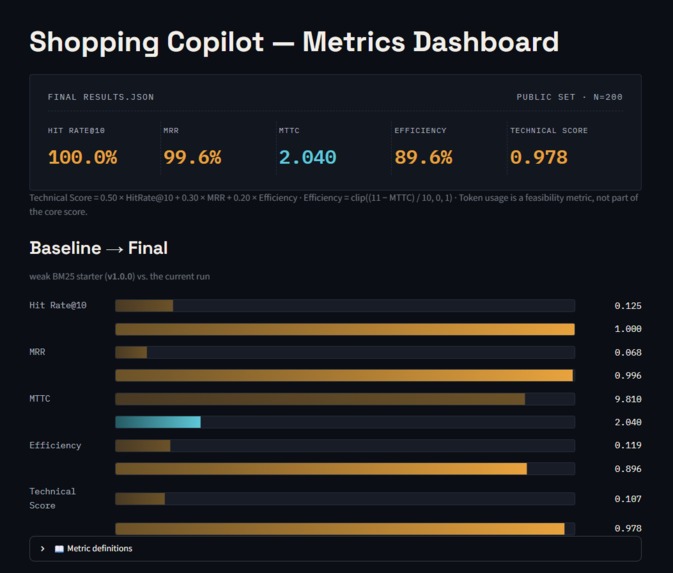
Task: Click the MTTC row label in chart
Action: coord(40,399)
